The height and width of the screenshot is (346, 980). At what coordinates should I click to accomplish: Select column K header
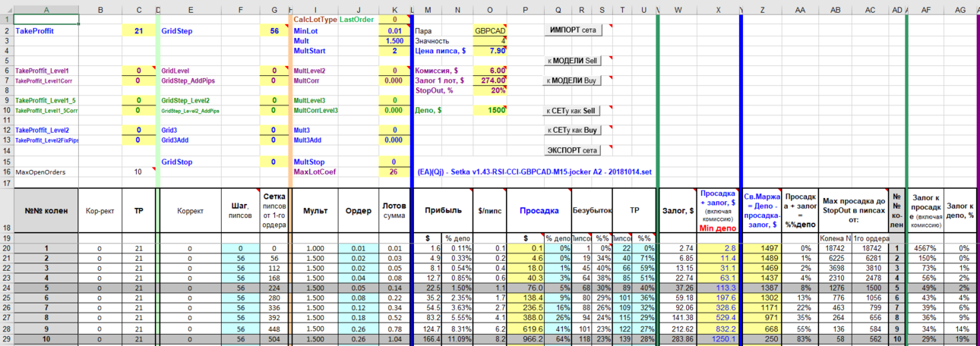point(394,9)
